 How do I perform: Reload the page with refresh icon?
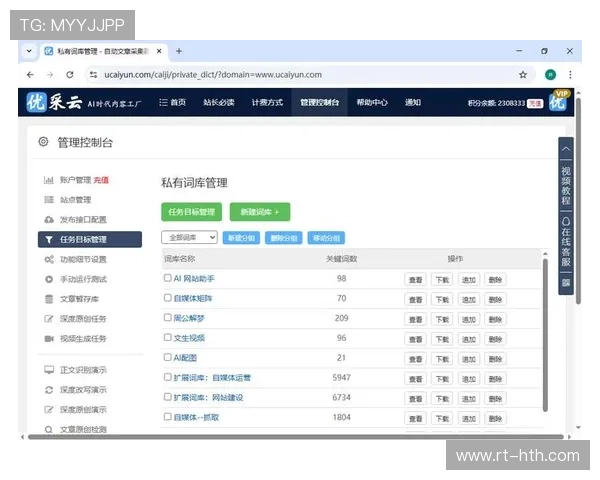coord(70,75)
